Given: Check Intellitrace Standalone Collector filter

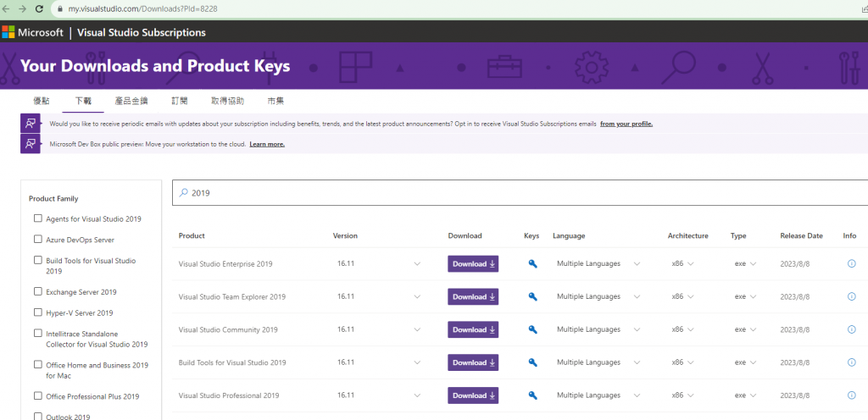Looking at the screenshot, I should 38,334.
